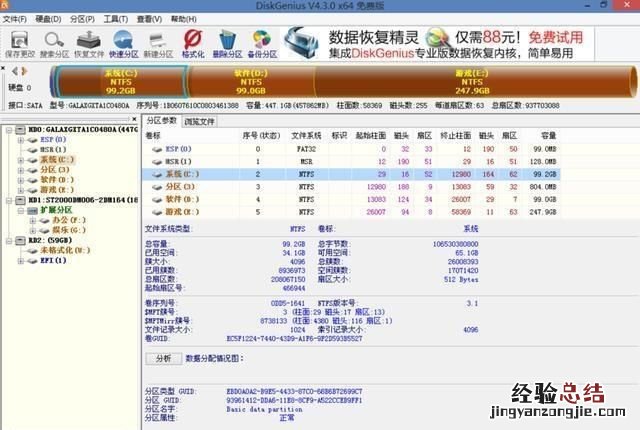Select the 软件(D:) row in partition table

pos(351,200)
